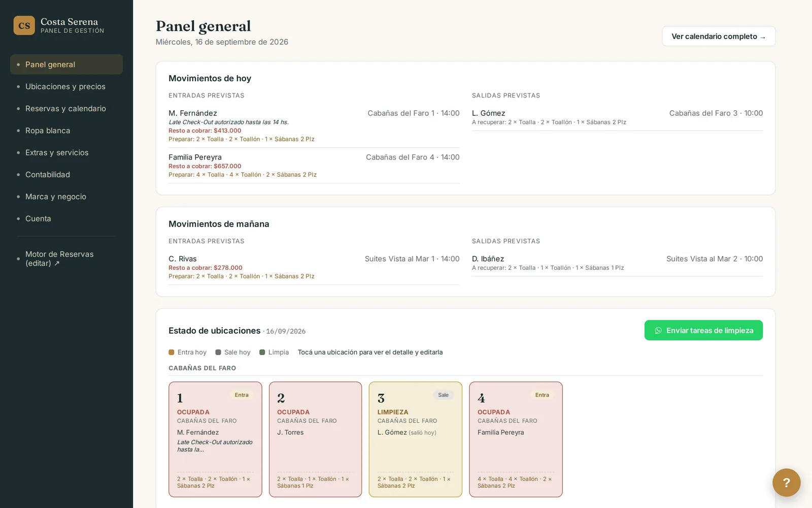
Task: Select D. Ibáñez departure for tomorrow
Action: point(617,263)
